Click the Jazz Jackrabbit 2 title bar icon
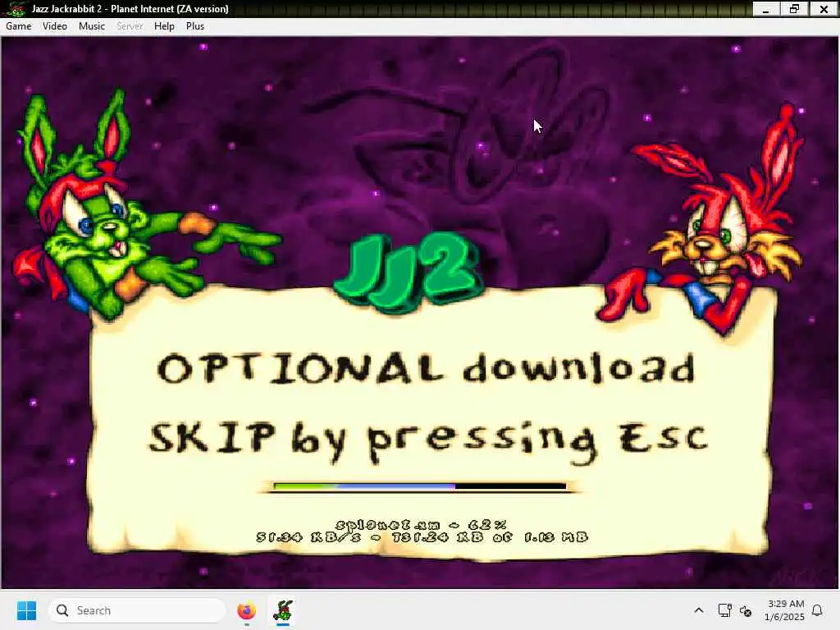840x630 pixels. (16, 8)
